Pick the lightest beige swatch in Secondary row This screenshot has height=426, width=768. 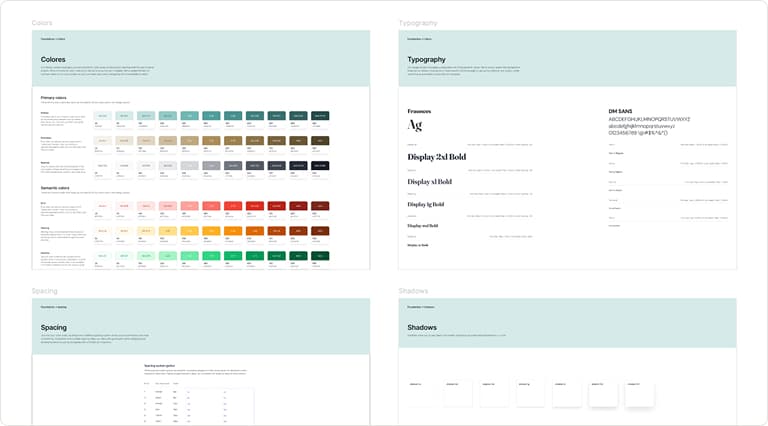pos(102,141)
